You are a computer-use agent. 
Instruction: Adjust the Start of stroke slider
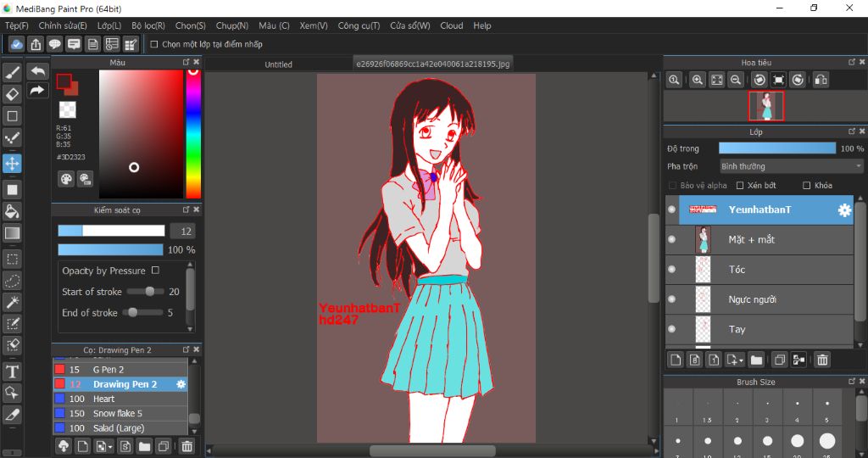pyautogui.click(x=146, y=291)
